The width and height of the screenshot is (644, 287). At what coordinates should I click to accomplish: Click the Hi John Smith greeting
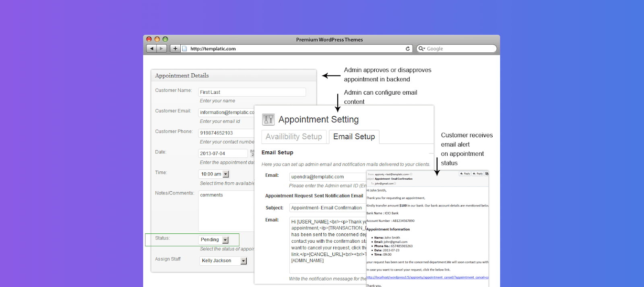point(376,190)
